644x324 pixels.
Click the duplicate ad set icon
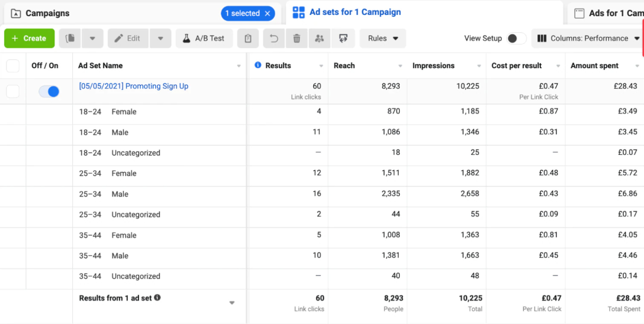tap(70, 38)
